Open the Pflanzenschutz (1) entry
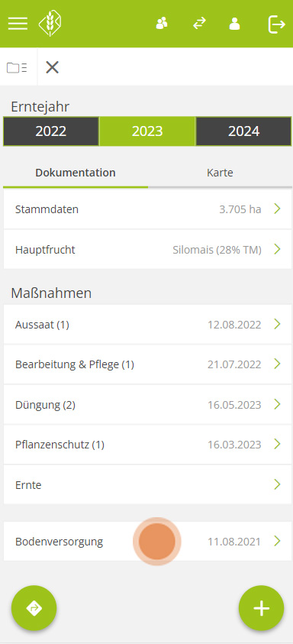 tap(147, 445)
